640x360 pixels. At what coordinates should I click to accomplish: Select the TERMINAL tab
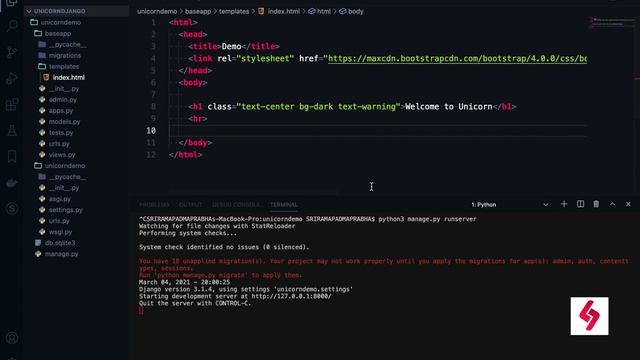tap(284, 204)
